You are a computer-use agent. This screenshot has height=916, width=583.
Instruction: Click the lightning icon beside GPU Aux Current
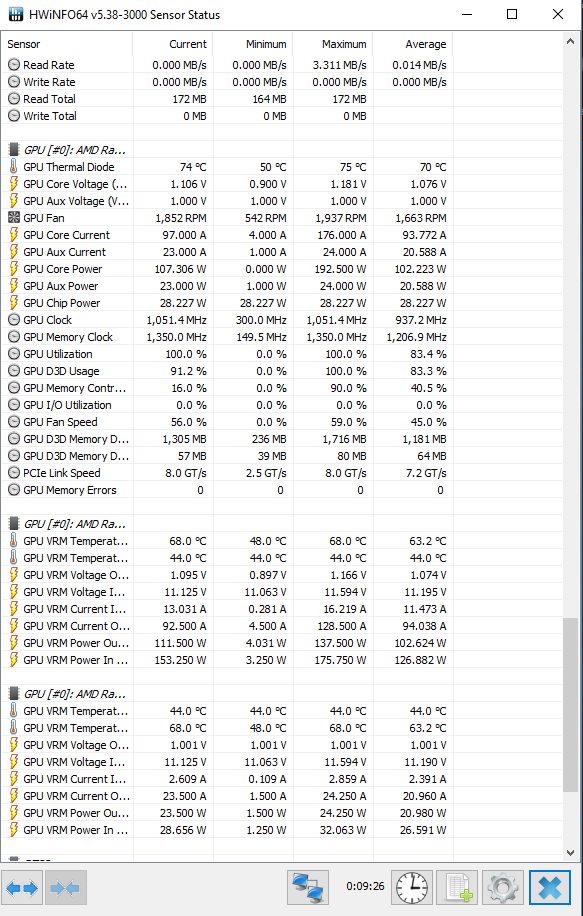pos(13,252)
